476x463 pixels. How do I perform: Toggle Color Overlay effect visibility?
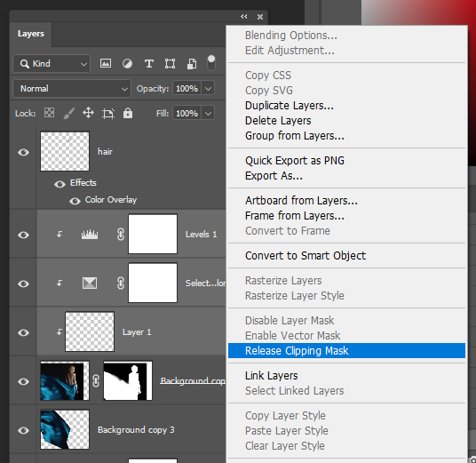pyautogui.click(x=75, y=201)
